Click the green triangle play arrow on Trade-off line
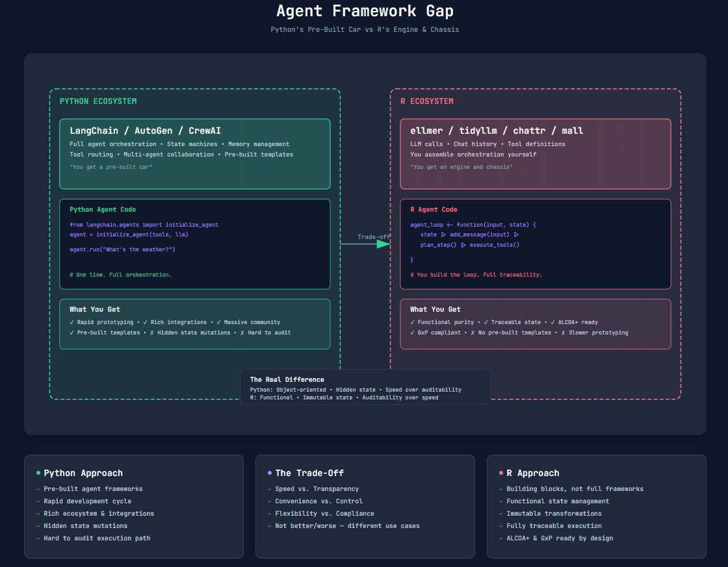The width and height of the screenshot is (728, 567). [383, 243]
